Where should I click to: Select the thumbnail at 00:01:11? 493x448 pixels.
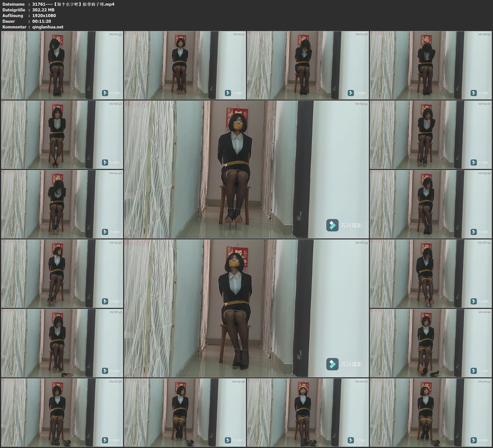click(x=185, y=65)
